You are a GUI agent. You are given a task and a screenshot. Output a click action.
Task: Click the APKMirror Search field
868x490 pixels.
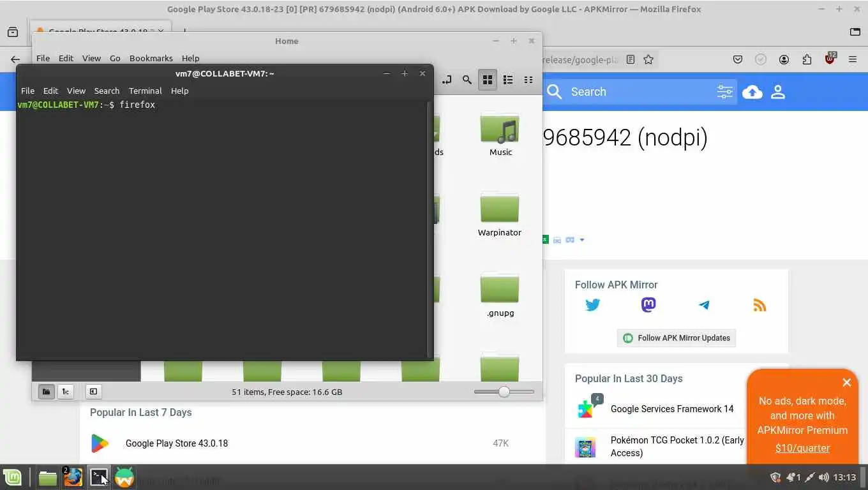(x=641, y=92)
